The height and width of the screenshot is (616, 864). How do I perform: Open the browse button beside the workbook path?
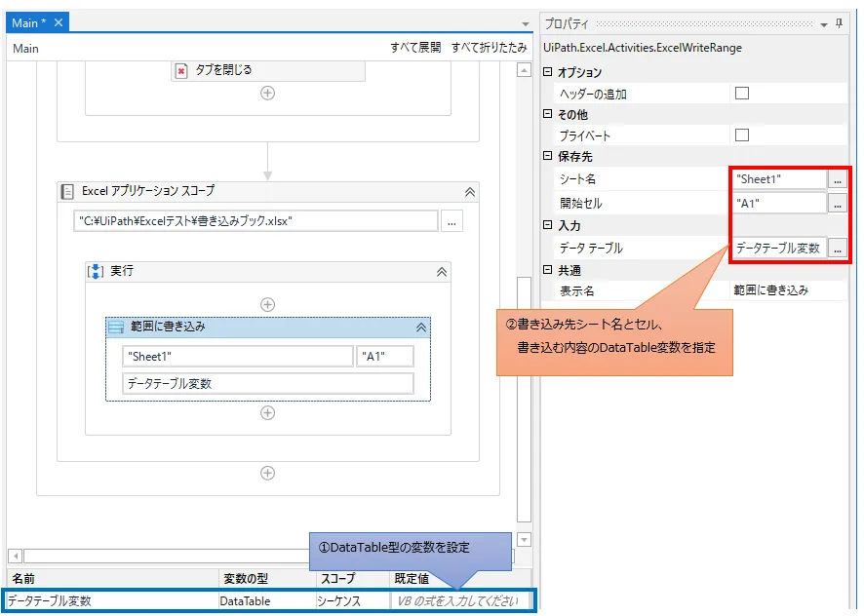(452, 221)
